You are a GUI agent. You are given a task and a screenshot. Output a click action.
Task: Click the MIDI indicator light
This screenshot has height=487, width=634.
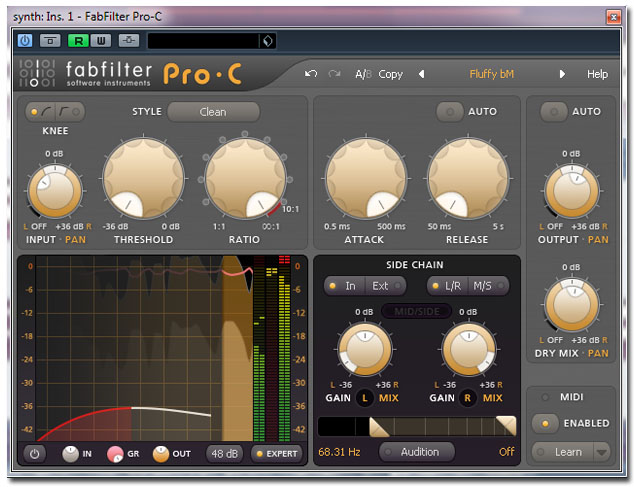click(545, 397)
